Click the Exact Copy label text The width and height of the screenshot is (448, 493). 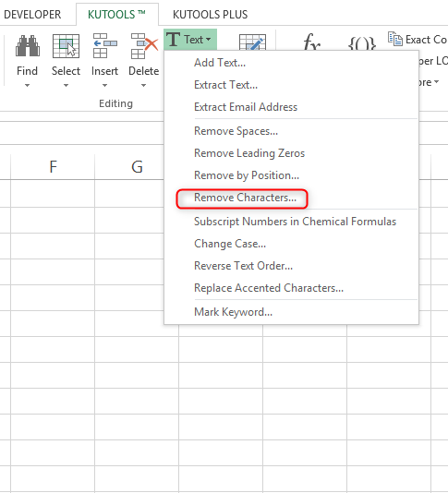(426, 40)
